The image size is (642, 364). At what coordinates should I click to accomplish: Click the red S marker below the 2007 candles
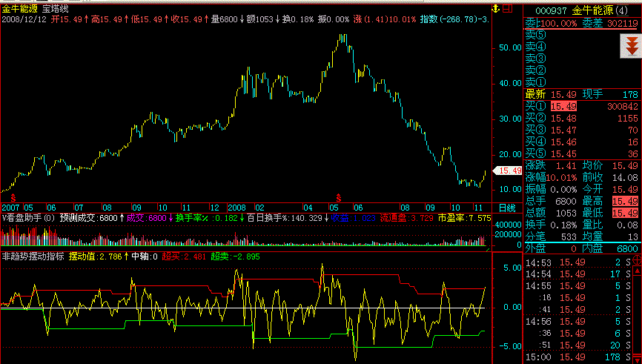click(x=13, y=198)
